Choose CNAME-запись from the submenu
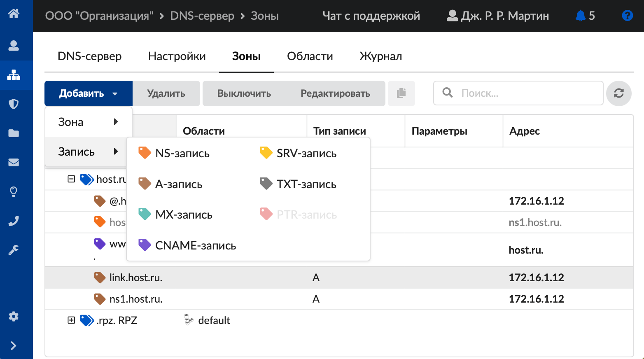This screenshot has width=644, height=359. 195,245
